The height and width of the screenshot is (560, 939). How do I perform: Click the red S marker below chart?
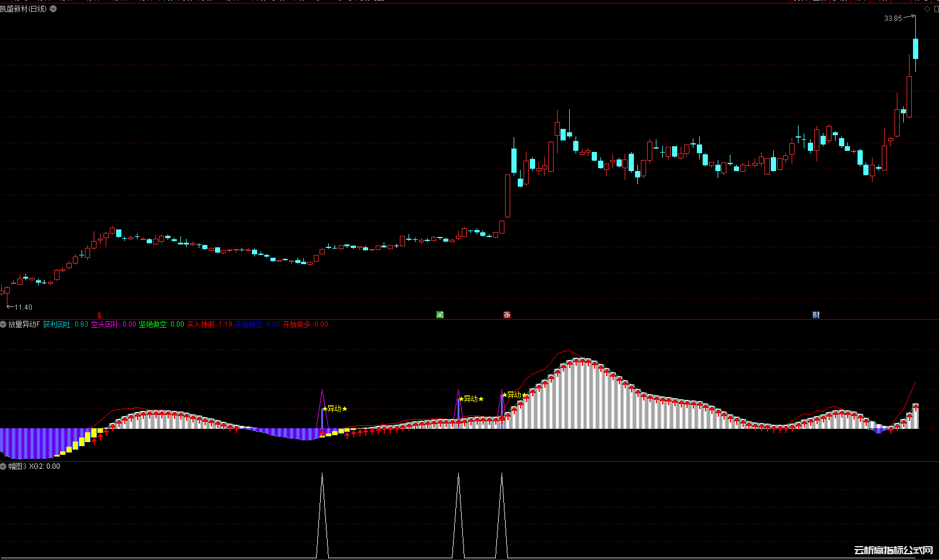[99, 316]
